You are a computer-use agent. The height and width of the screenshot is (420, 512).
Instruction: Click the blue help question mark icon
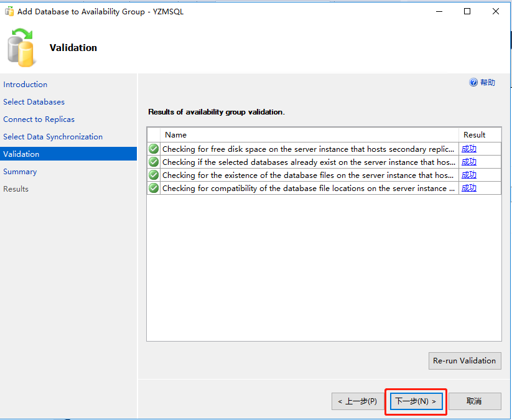pyautogui.click(x=473, y=82)
